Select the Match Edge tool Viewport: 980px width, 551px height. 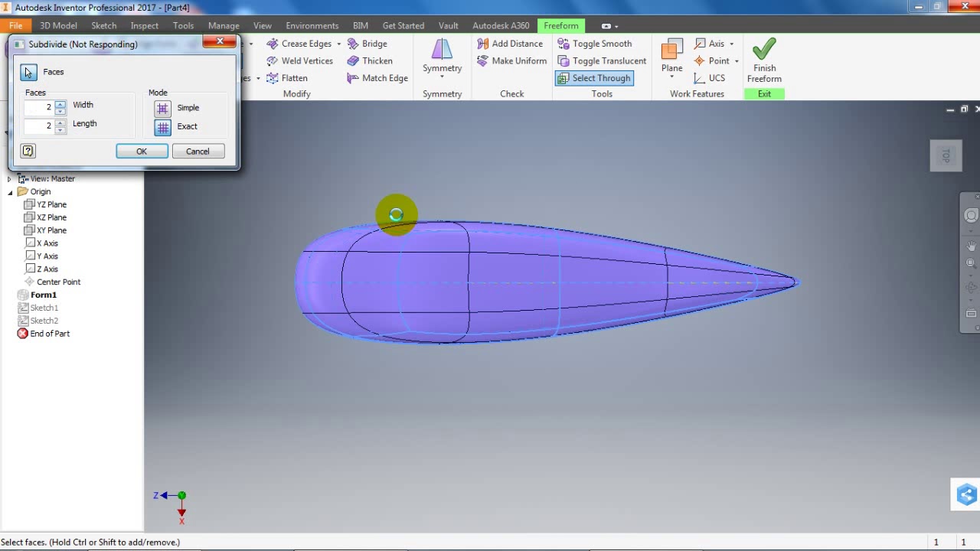377,78
